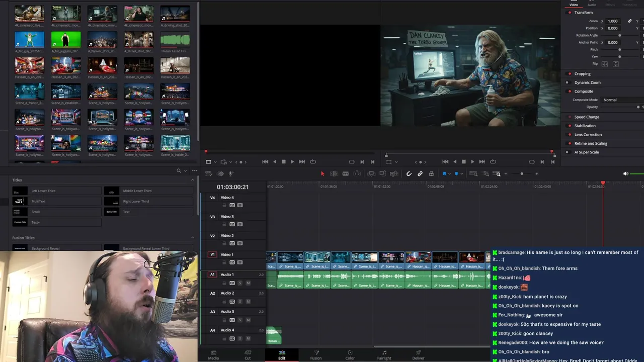The height and width of the screenshot is (362, 644).
Task: Click the volume speaker icon
Action: 626,173
